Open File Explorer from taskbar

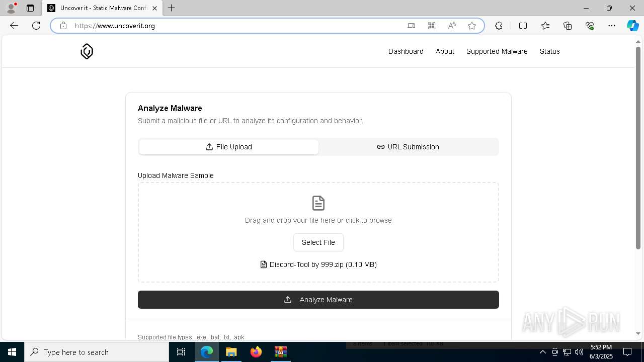[231, 352]
